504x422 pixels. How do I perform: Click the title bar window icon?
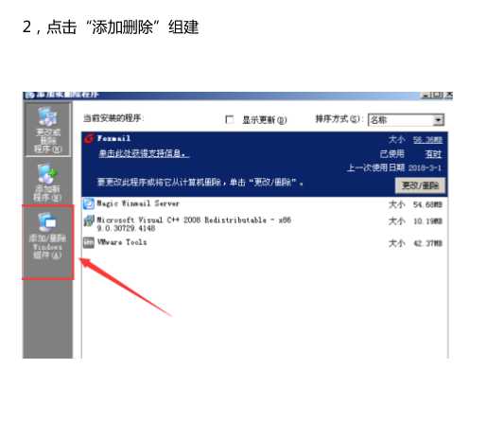pos(29,95)
